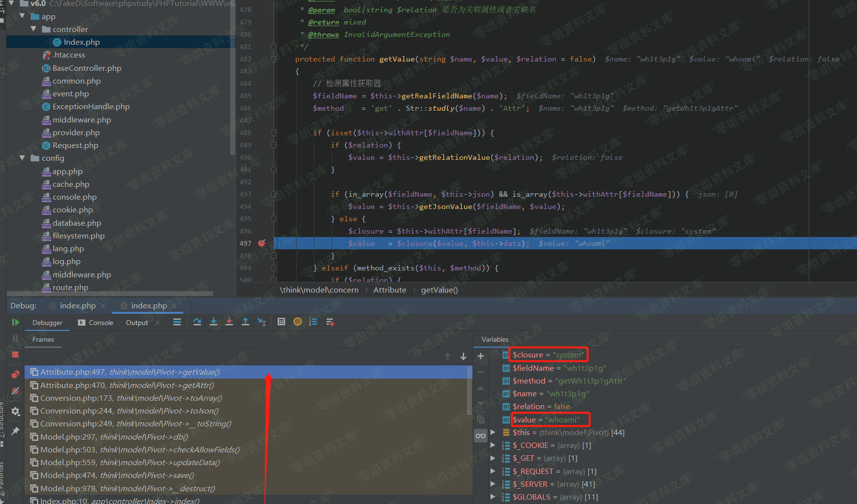Expand the $this variable node
This screenshot has height=504, width=857.
(492, 433)
